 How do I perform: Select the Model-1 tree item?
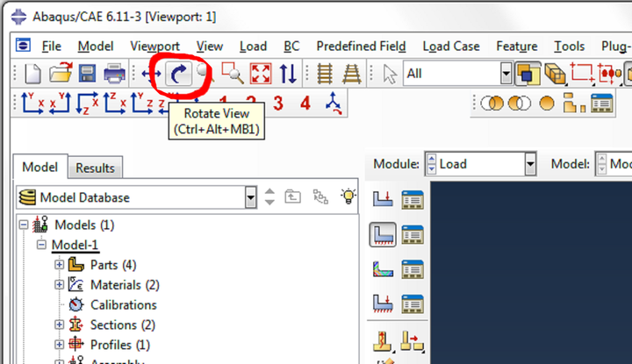coord(75,245)
